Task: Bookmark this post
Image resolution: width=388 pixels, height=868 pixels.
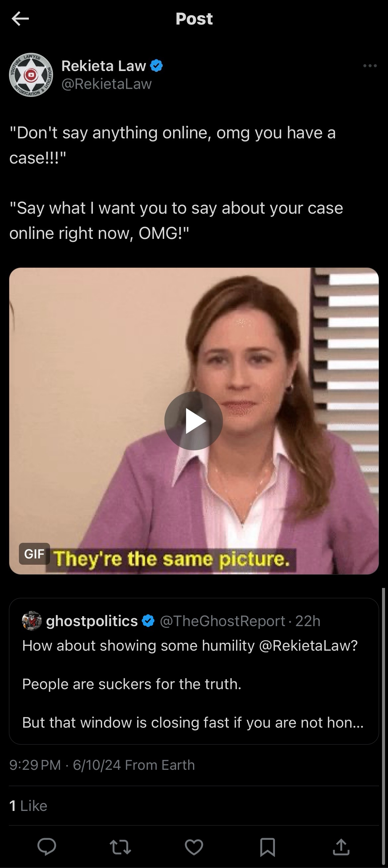Action: click(x=267, y=847)
